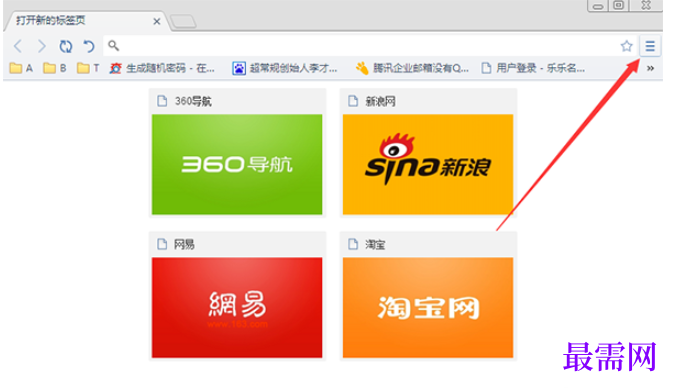Minimize the browser window
This screenshot has width=675, height=388.
[x=598, y=6]
